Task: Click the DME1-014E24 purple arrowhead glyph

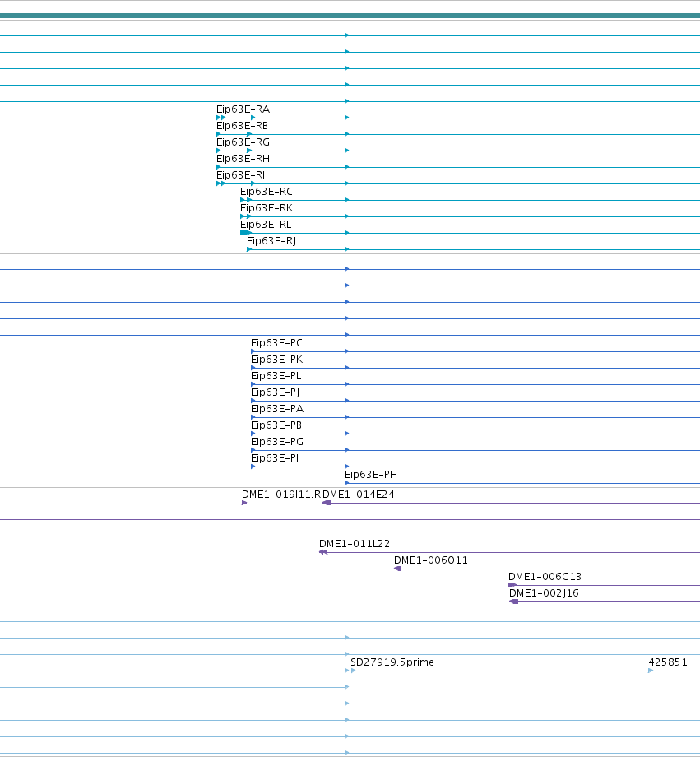Action: pos(327,503)
